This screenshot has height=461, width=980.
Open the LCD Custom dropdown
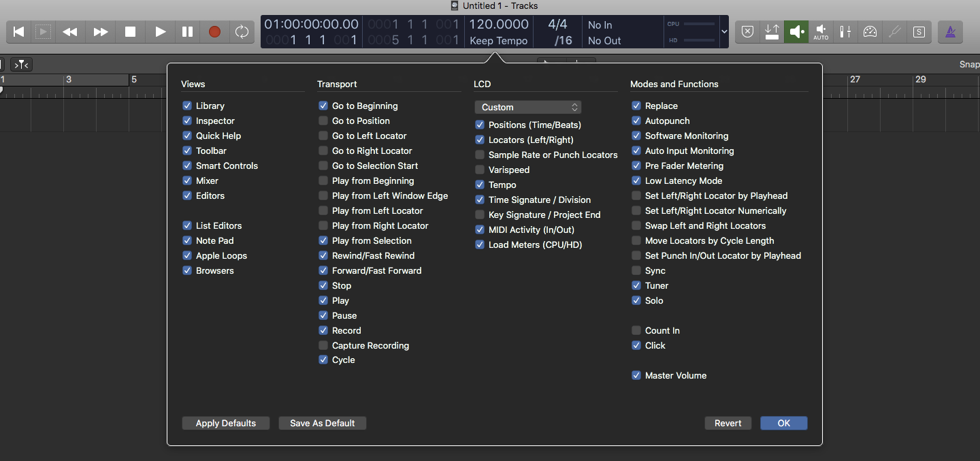coord(528,107)
